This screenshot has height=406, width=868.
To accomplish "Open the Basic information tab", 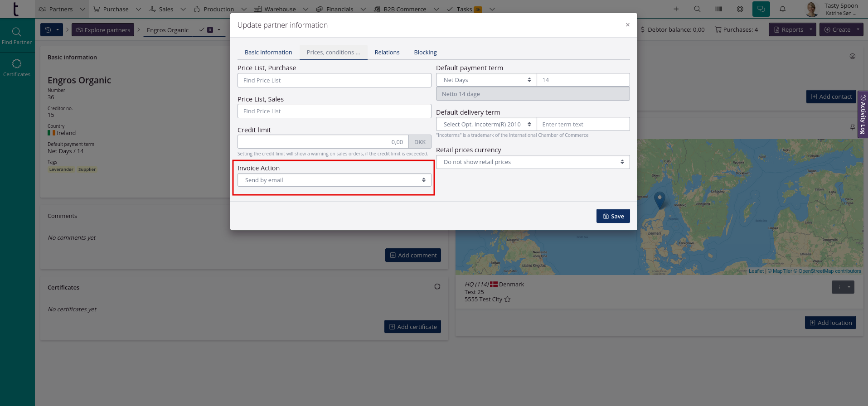I will click(x=268, y=52).
